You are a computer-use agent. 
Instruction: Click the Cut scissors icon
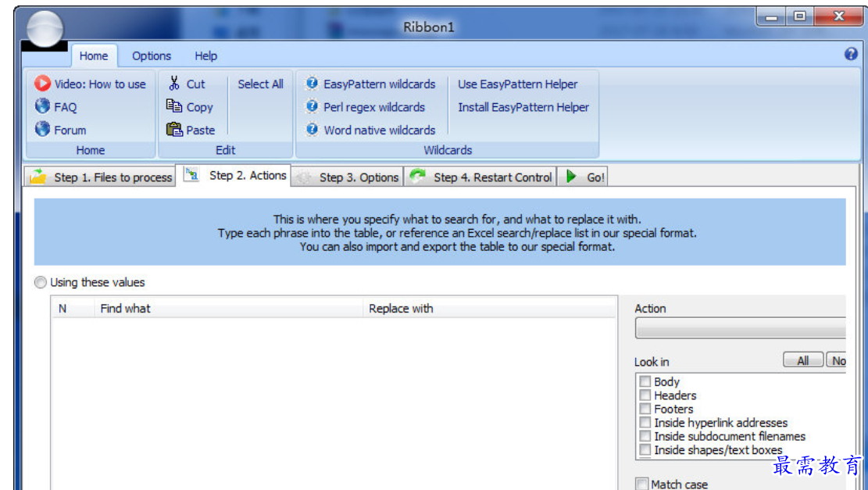pos(174,84)
